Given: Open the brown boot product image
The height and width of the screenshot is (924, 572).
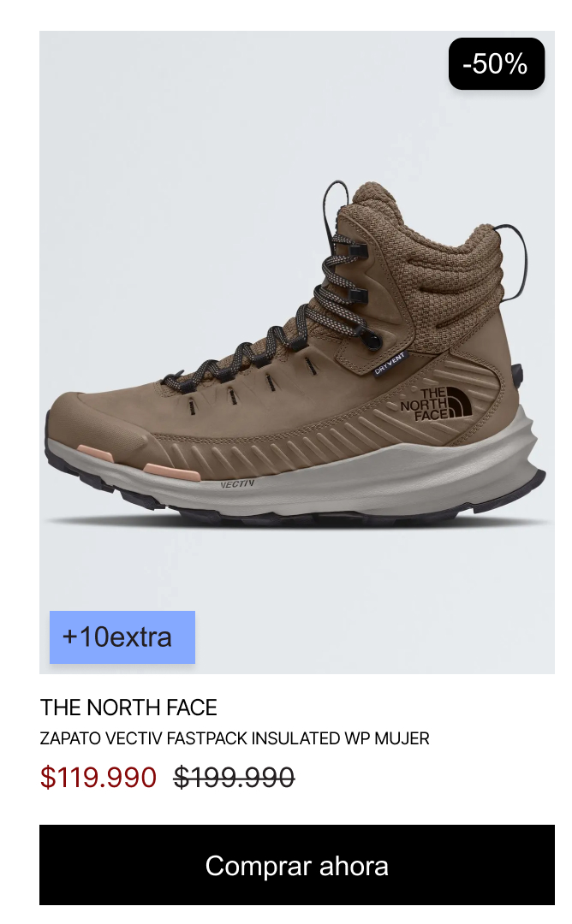Looking at the screenshot, I should (296, 352).
